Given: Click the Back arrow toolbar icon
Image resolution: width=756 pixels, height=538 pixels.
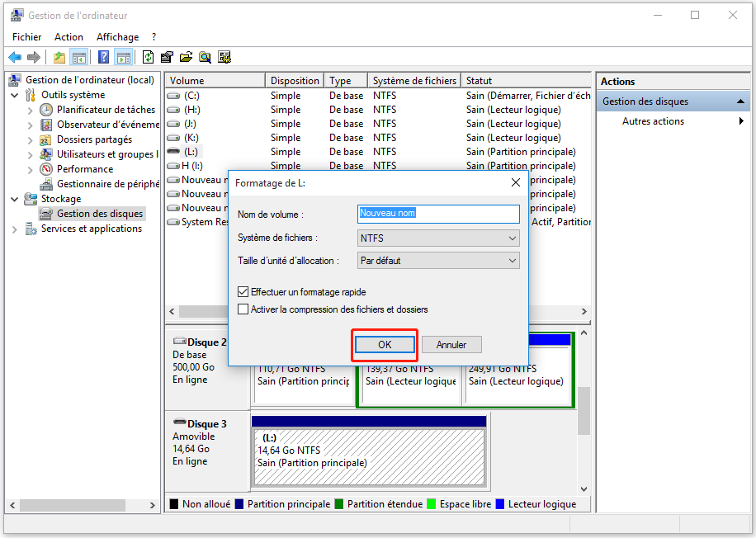Looking at the screenshot, I should (x=15, y=58).
